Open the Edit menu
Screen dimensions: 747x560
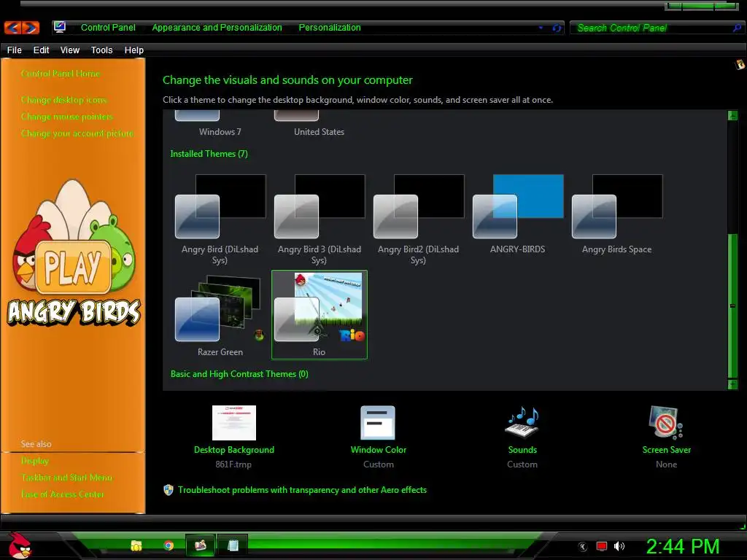click(x=41, y=50)
